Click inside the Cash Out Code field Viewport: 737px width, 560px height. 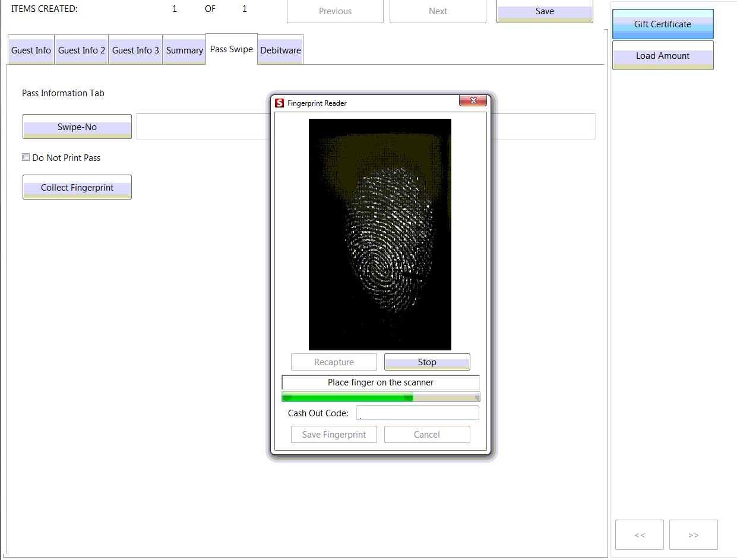click(x=417, y=413)
